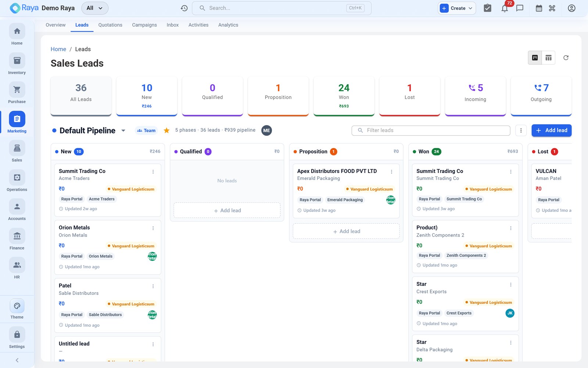The width and height of the screenshot is (588, 368).
Task: Open menu for Crest Exports card
Action: pyautogui.click(x=511, y=285)
